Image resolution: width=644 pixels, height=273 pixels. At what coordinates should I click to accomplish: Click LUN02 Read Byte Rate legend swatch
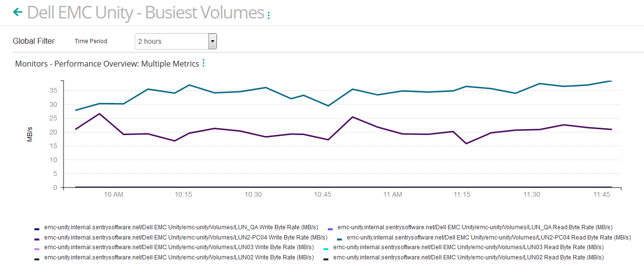click(x=326, y=259)
